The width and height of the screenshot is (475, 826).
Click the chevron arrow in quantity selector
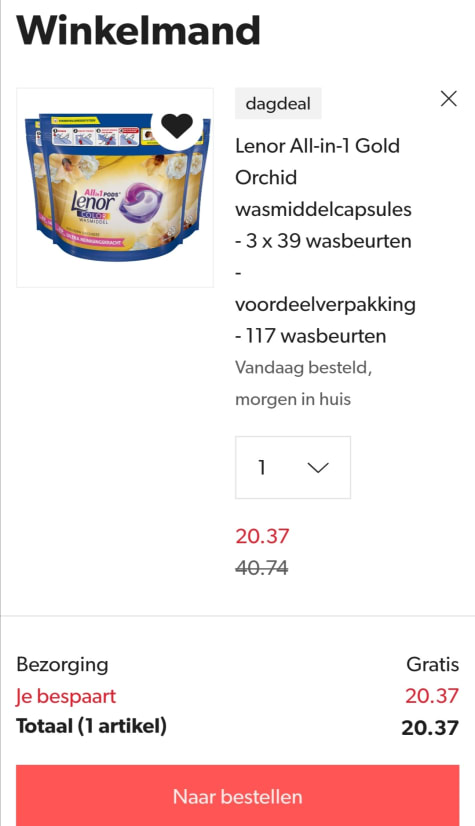coord(318,467)
